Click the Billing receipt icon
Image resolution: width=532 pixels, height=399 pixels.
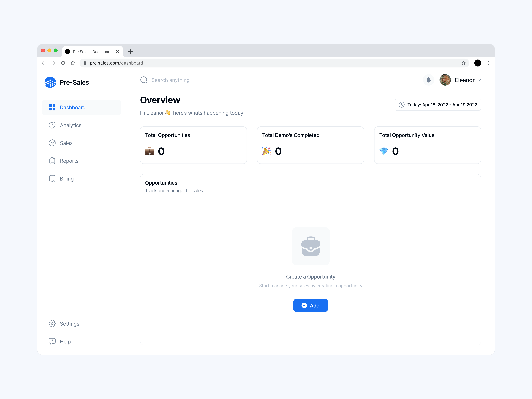pos(52,178)
